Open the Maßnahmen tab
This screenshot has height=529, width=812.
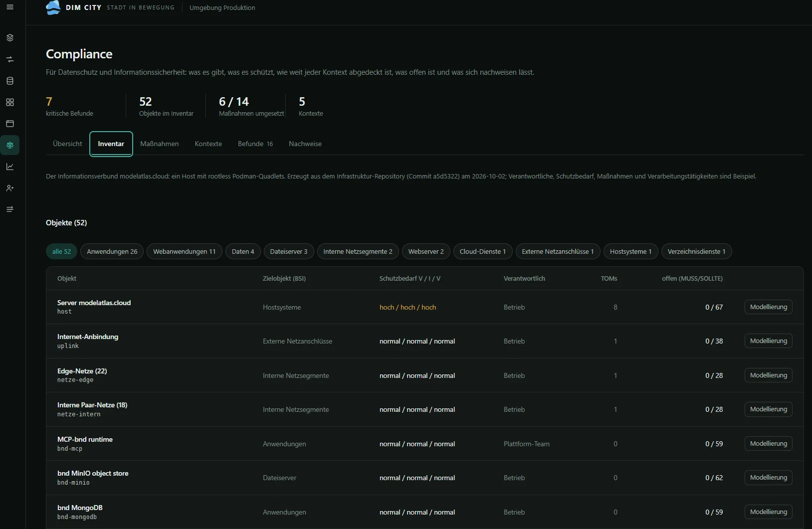point(160,144)
